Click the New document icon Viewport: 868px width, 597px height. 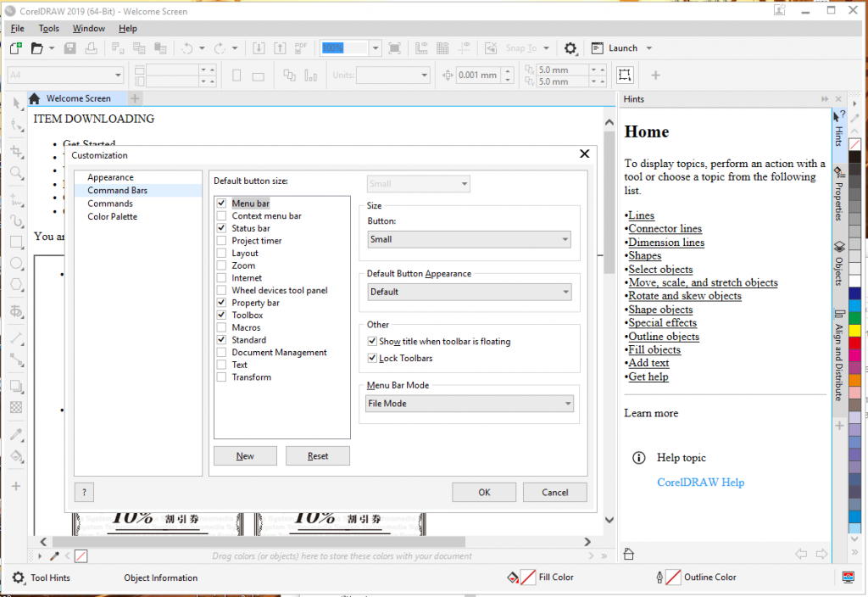coord(16,48)
